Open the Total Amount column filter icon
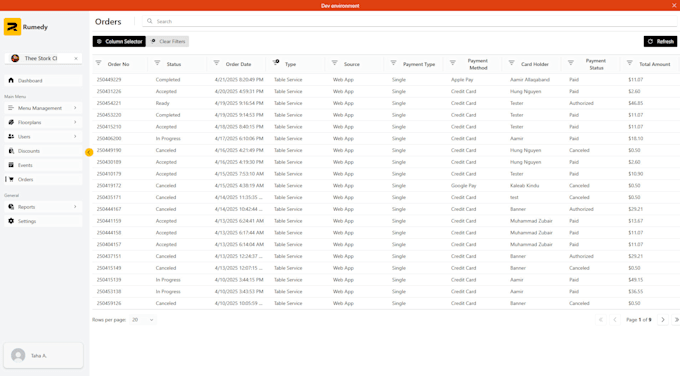680x376 pixels. point(630,63)
